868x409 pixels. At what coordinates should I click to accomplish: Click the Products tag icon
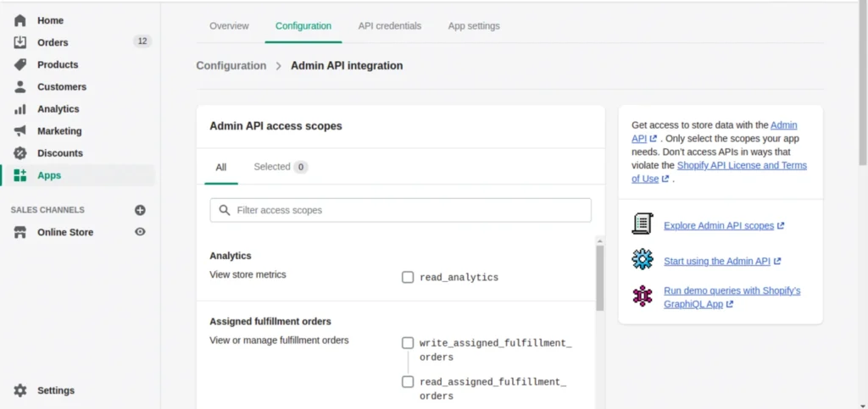point(20,64)
